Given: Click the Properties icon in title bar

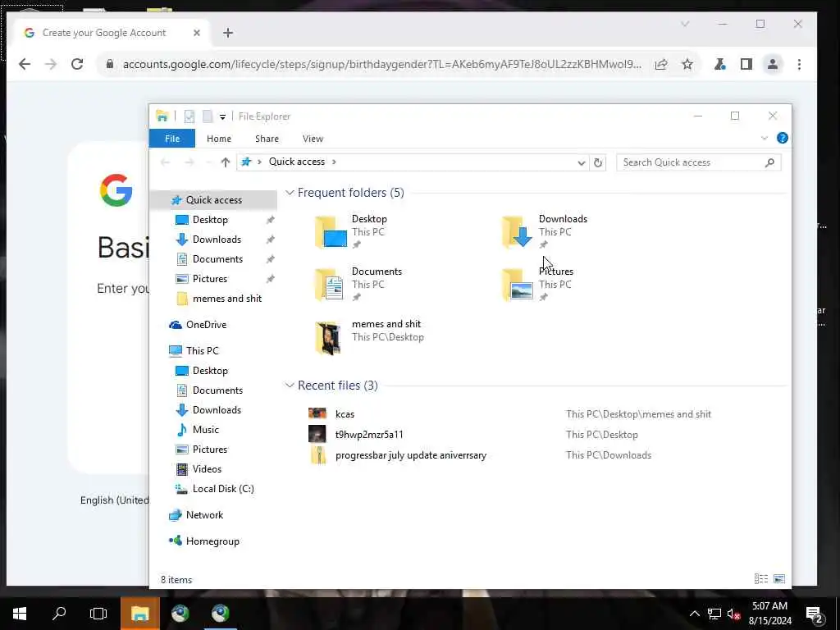Looking at the screenshot, I should click(x=189, y=116).
